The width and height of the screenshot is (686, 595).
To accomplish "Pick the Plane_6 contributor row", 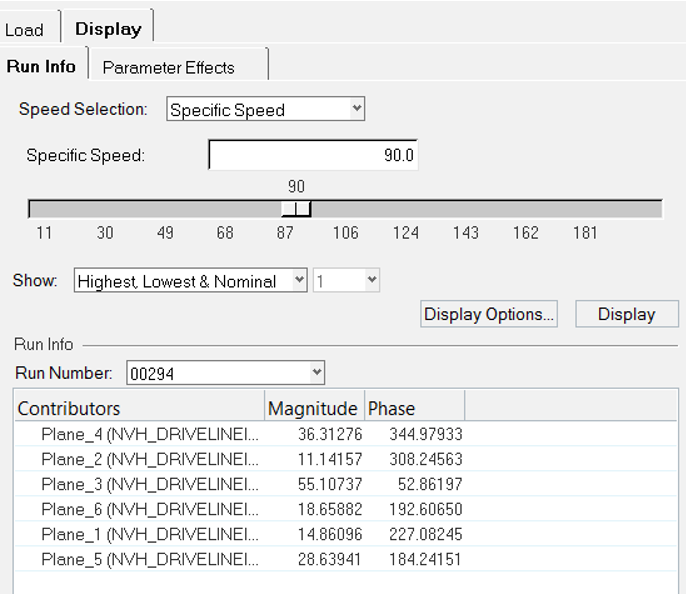I will coord(150,509).
